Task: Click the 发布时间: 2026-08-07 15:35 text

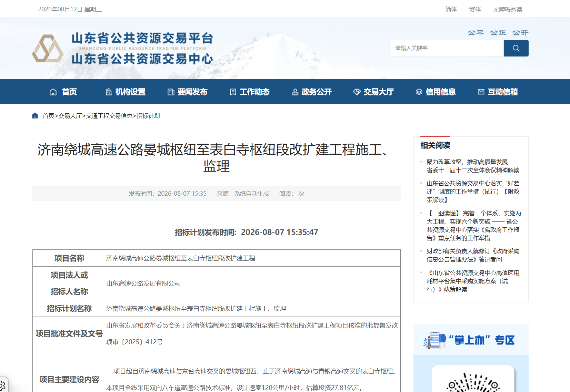Action: (168, 194)
